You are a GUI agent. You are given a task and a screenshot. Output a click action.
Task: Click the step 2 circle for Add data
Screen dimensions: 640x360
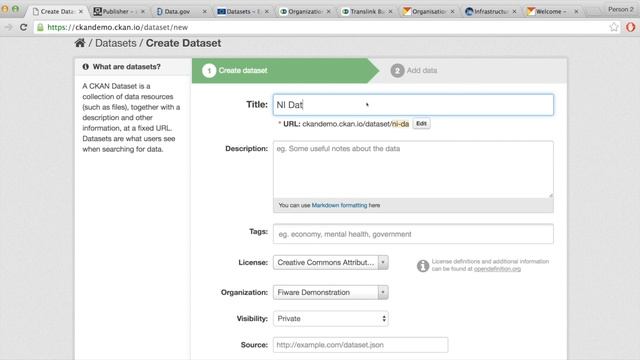(397, 71)
